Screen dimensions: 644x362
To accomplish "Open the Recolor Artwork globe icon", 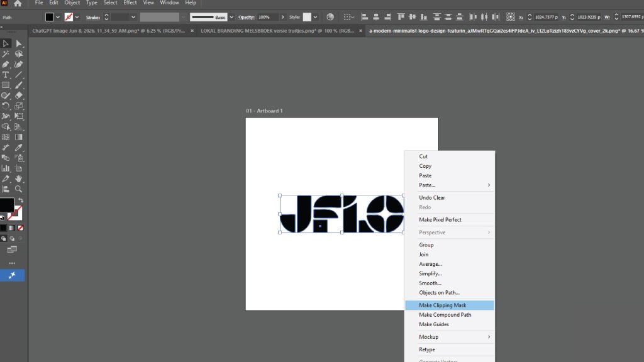I will [x=330, y=17].
